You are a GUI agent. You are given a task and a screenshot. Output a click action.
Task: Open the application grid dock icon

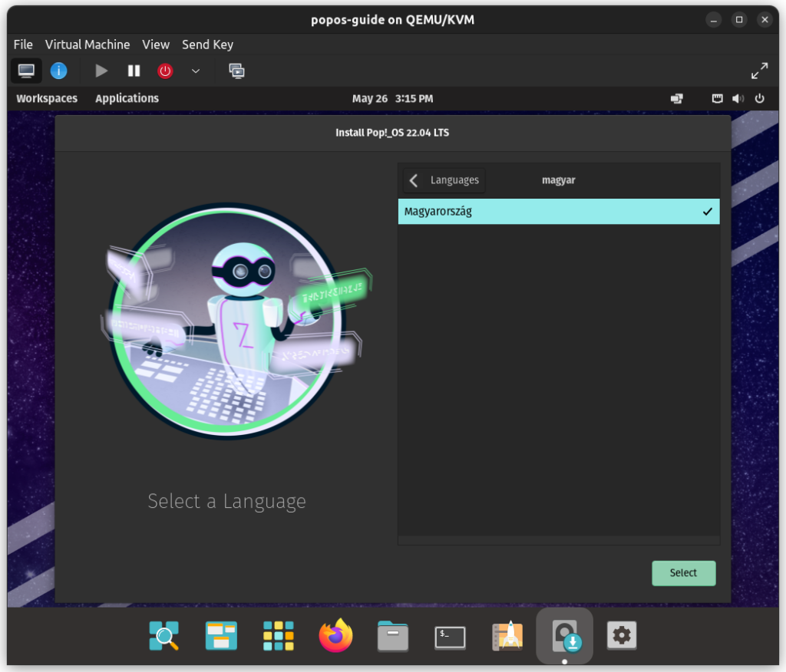click(x=278, y=635)
